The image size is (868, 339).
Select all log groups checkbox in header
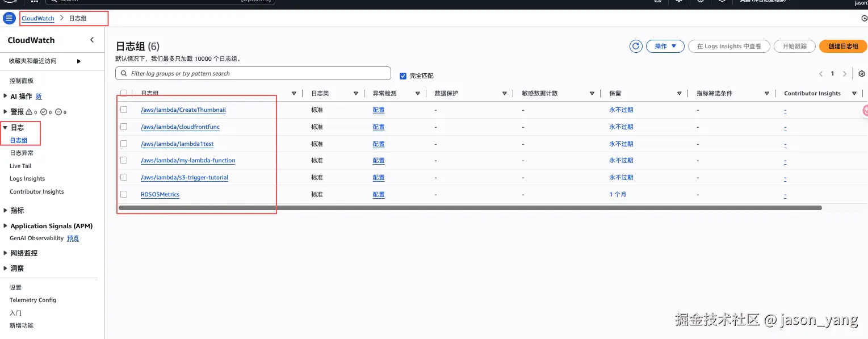[124, 93]
